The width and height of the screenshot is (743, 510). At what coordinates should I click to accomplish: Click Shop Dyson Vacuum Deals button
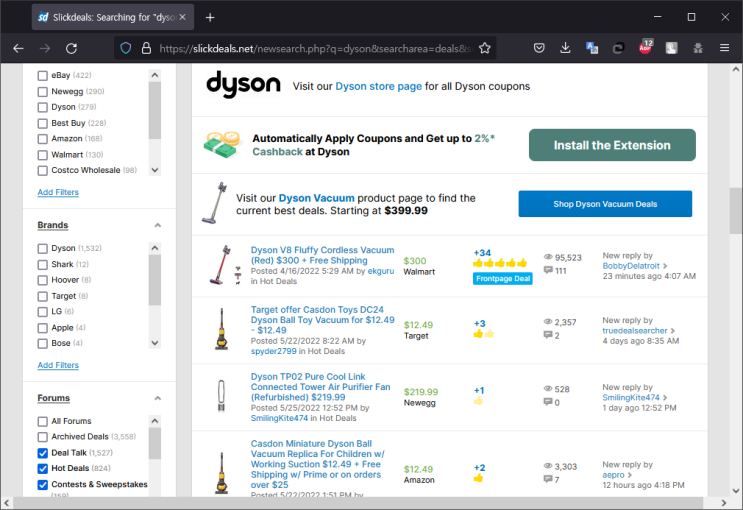(x=605, y=204)
